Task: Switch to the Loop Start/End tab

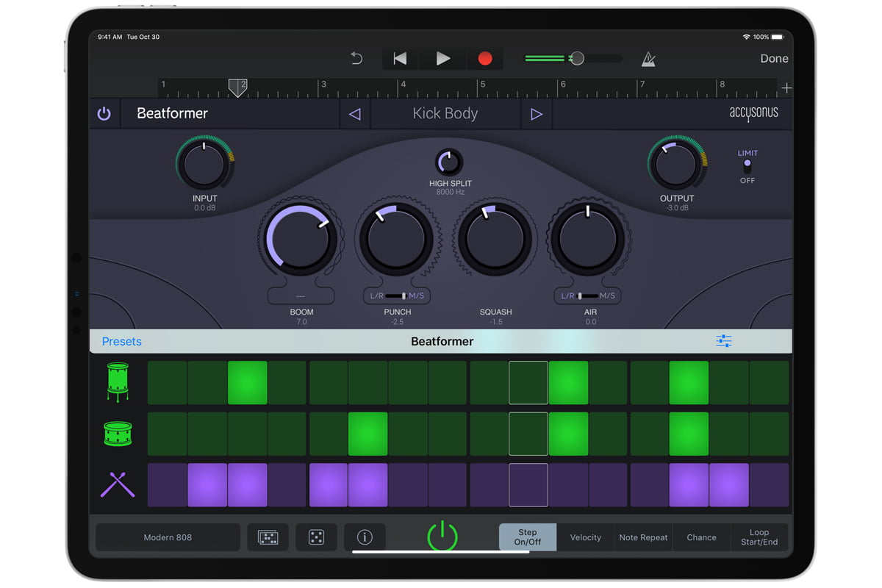Action: (x=759, y=537)
